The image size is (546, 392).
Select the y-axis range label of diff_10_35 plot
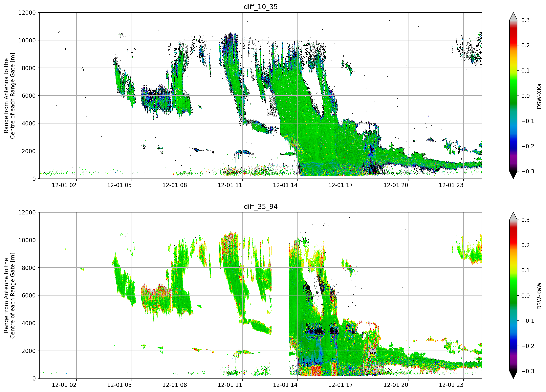pyautogui.click(x=9, y=96)
